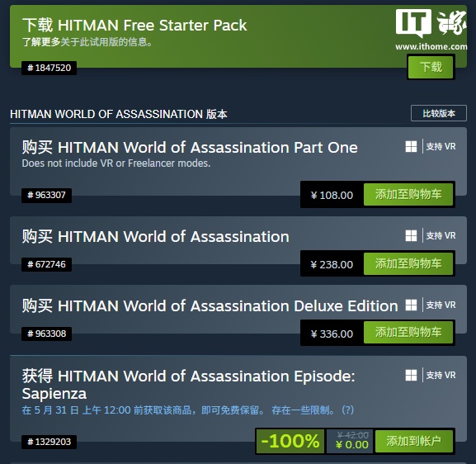This screenshot has width=476, height=464.
Task: Click the 支持 VR label on Deluxe Edition
Action: click(x=441, y=305)
